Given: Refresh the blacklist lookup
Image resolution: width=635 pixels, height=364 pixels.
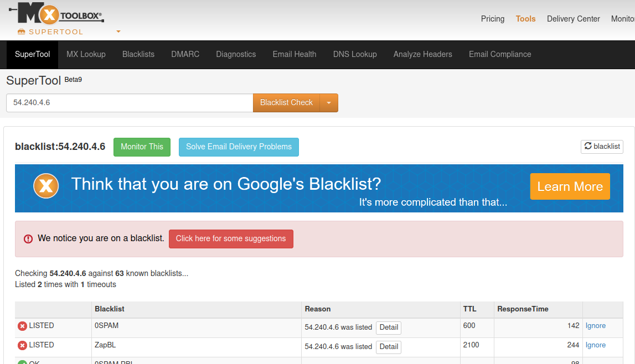Looking at the screenshot, I should pos(602,147).
